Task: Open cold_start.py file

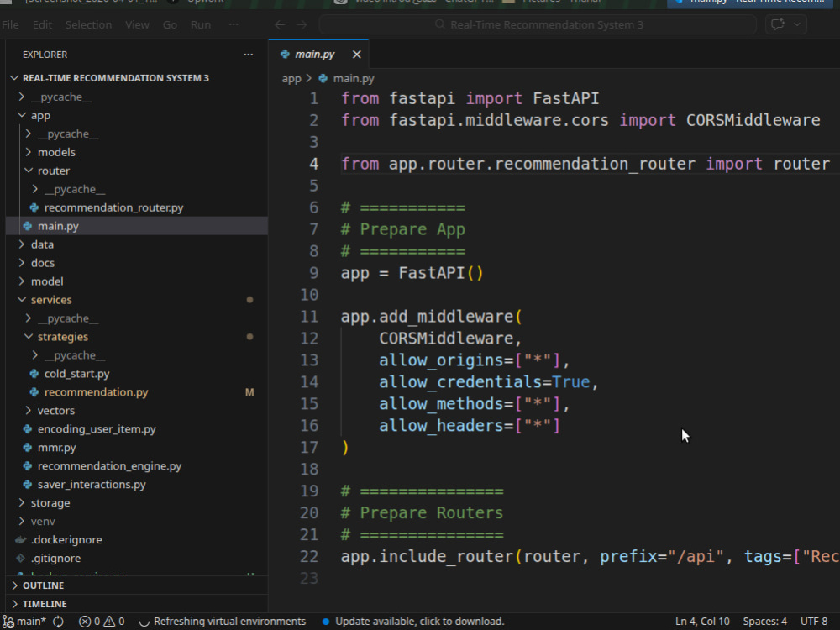Action: tap(76, 374)
